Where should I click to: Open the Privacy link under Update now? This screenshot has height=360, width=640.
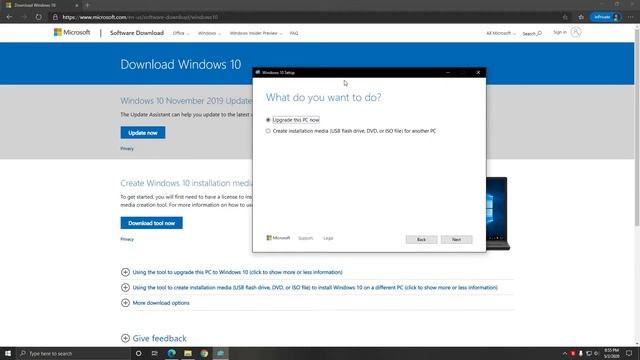[127, 149]
